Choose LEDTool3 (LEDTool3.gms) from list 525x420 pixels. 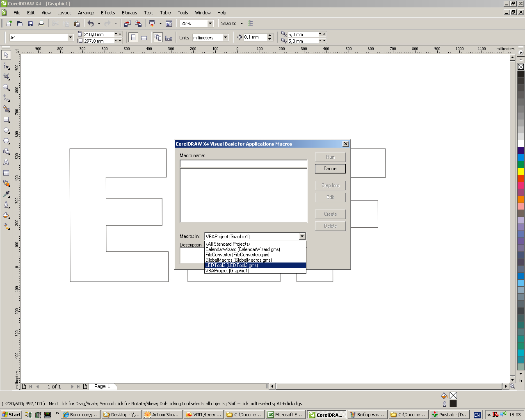coord(255,265)
